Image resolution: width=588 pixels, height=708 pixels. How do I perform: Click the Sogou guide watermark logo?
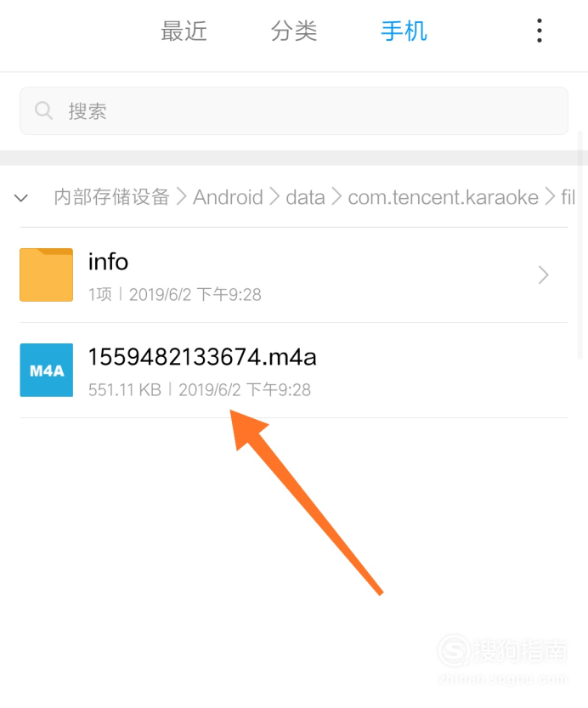pyautogui.click(x=503, y=659)
